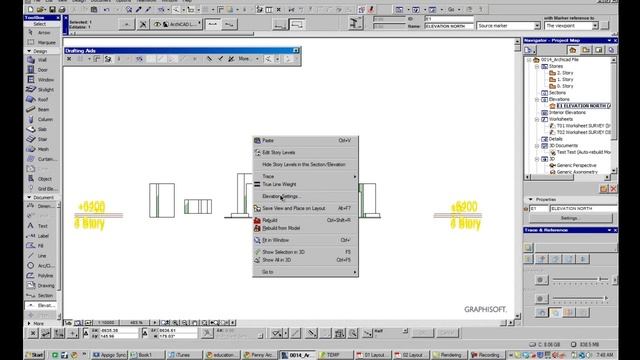Collapse the Design section of Toolbox
Screen dimensions: 640x360
pos(29,51)
